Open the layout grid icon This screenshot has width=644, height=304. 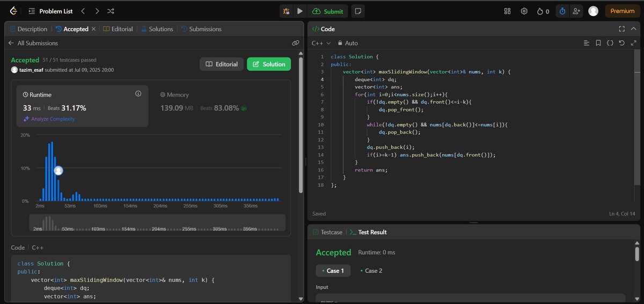(507, 11)
